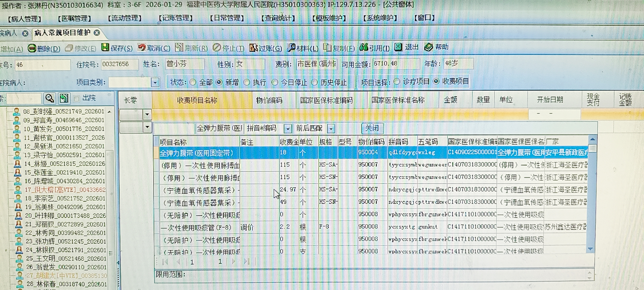
Task: Select 今日停止 status radio button
Action: coord(275,82)
